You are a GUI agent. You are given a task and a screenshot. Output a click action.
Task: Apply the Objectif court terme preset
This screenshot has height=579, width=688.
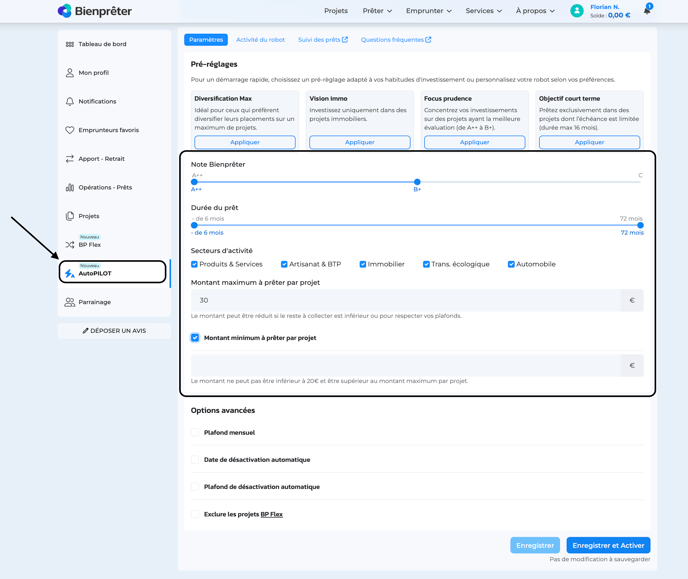[590, 142]
